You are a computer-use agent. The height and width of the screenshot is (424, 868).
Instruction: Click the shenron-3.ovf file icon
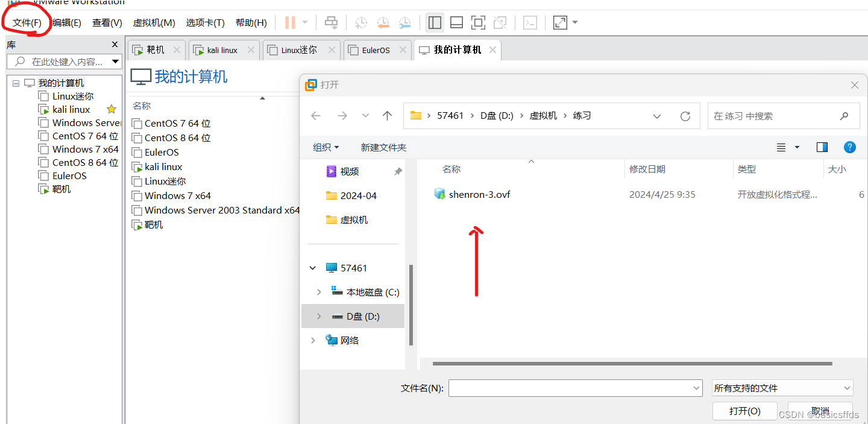[439, 194]
